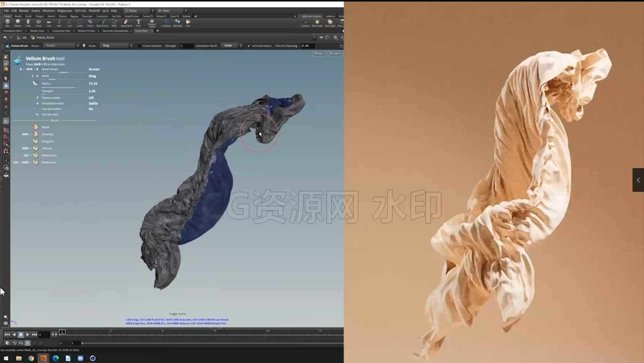Select the Sphere shelf tool
The height and width of the screenshot is (363, 644).
tap(18, 23)
